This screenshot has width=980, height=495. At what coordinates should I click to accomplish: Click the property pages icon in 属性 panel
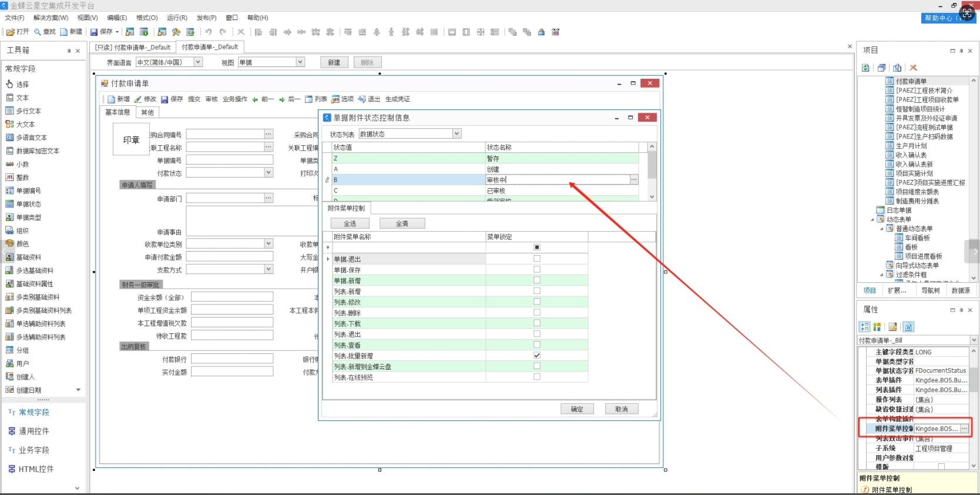[892, 327]
